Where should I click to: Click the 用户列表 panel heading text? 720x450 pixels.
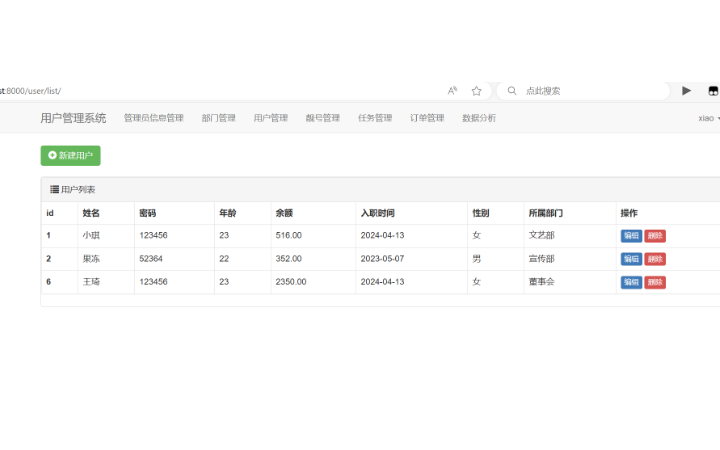point(78,189)
